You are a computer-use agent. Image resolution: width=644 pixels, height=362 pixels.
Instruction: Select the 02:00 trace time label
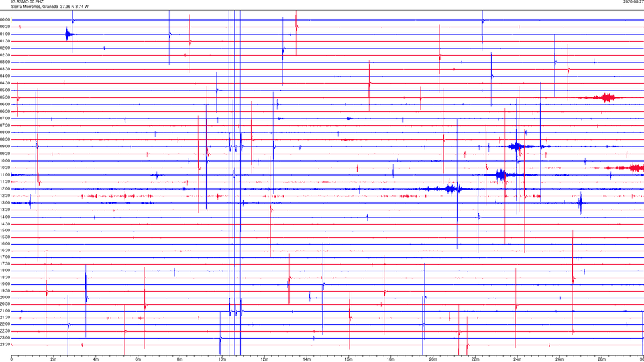(x=5, y=48)
